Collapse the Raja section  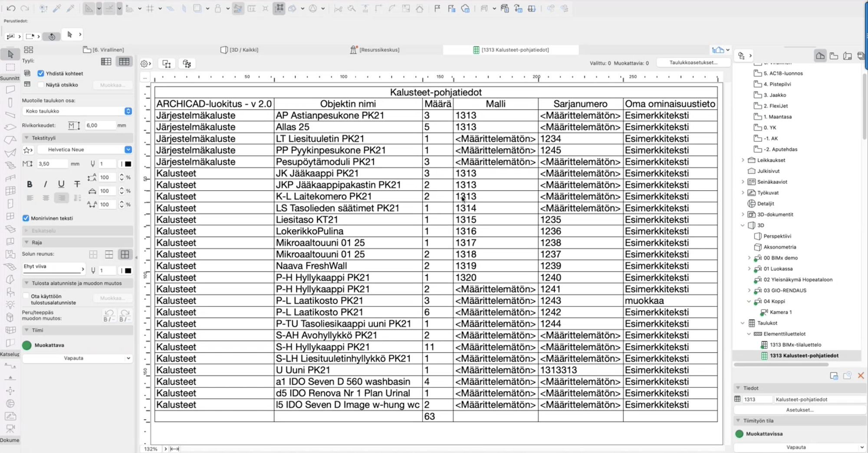[27, 242]
